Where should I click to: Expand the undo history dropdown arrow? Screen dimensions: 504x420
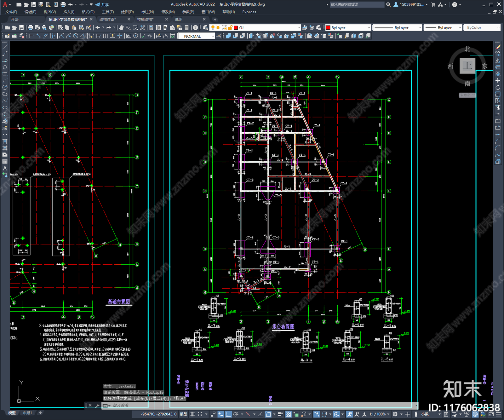[x=103, y=28]
